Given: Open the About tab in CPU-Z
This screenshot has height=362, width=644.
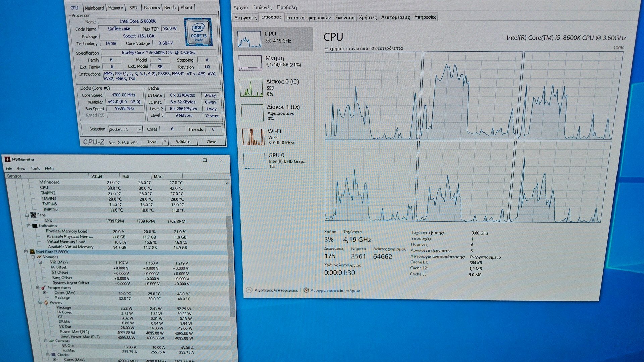Looking at the screenshot, I should pyautogui.click(x=186, y=8).
